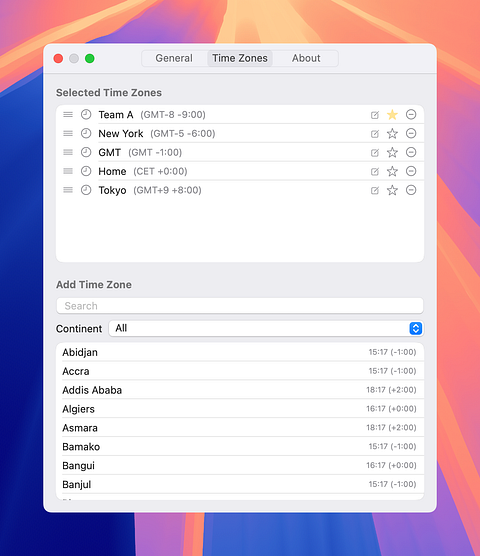The width and height of the screenshot is (480, 556).
Task: Open edit for the GMT row
Action: tap(375, 153)
